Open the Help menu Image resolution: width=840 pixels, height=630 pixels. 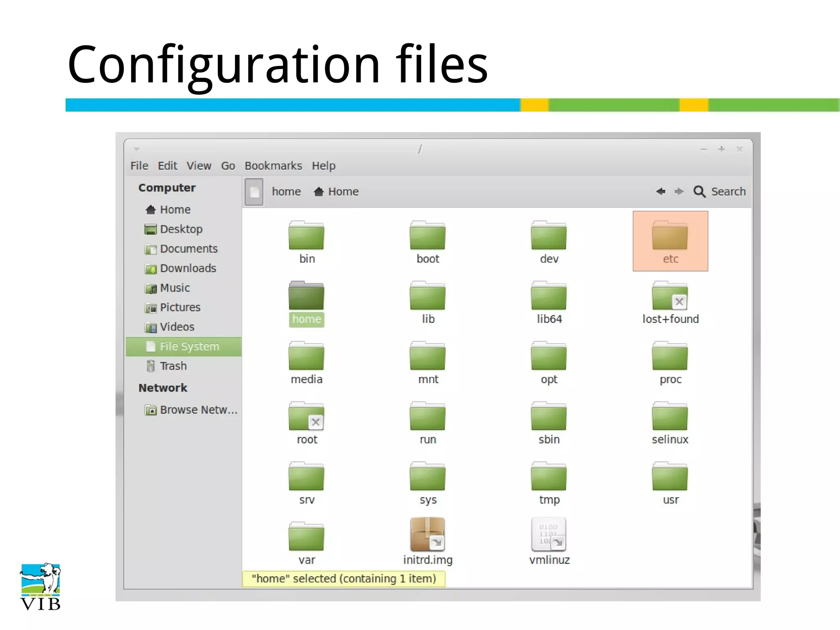click(x=324, y=166)
